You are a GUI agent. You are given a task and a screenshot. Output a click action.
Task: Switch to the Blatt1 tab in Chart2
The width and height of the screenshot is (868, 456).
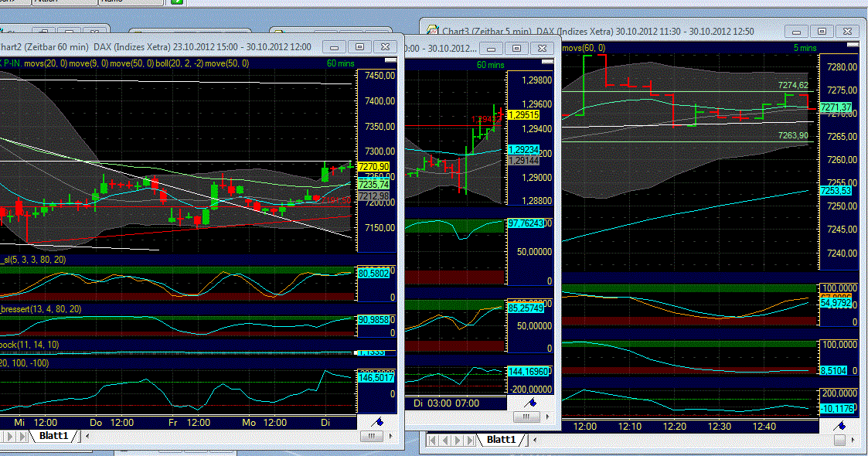pos(54,435)
